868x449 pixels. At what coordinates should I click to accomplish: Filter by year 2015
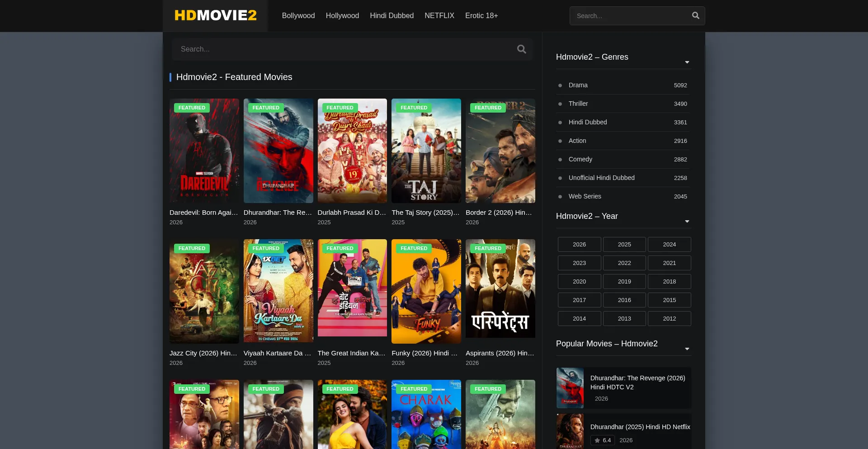tap(670, 300)
